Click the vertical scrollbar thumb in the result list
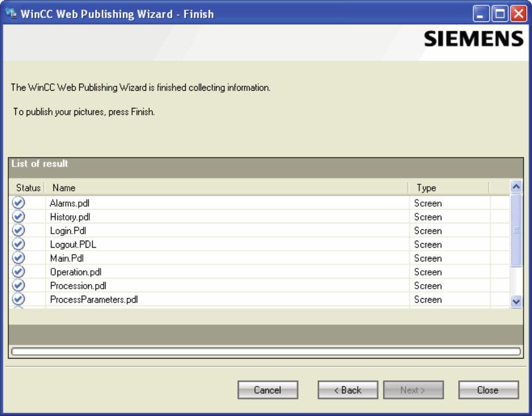 (x=516, y=230)
